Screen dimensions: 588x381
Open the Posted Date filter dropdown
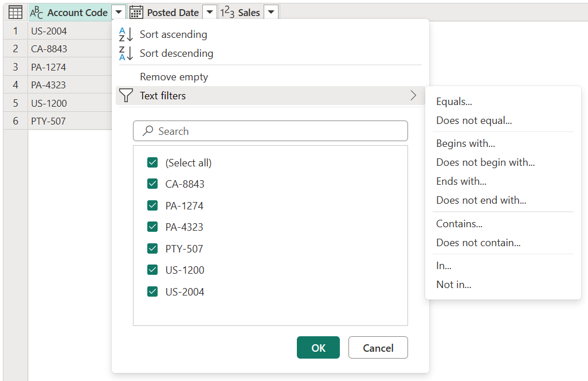[x=210, y=11]
